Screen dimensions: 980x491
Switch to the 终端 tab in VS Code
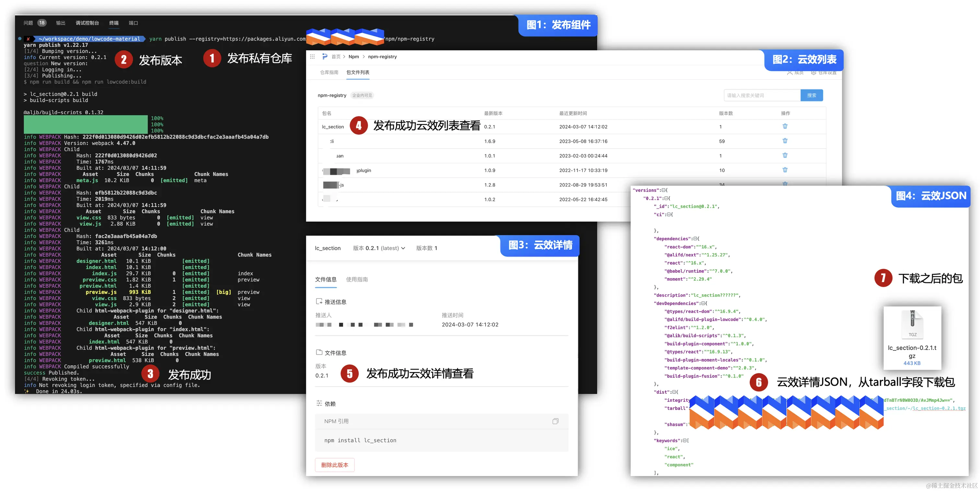114,23
